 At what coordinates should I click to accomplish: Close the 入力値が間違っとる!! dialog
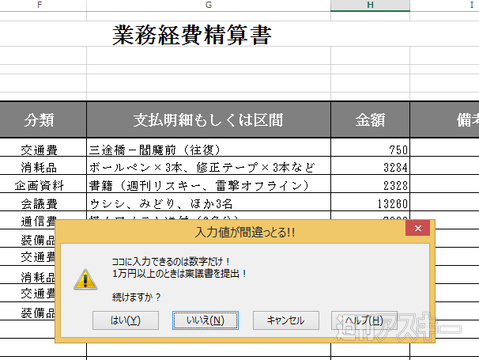click(x=418, y=228)
